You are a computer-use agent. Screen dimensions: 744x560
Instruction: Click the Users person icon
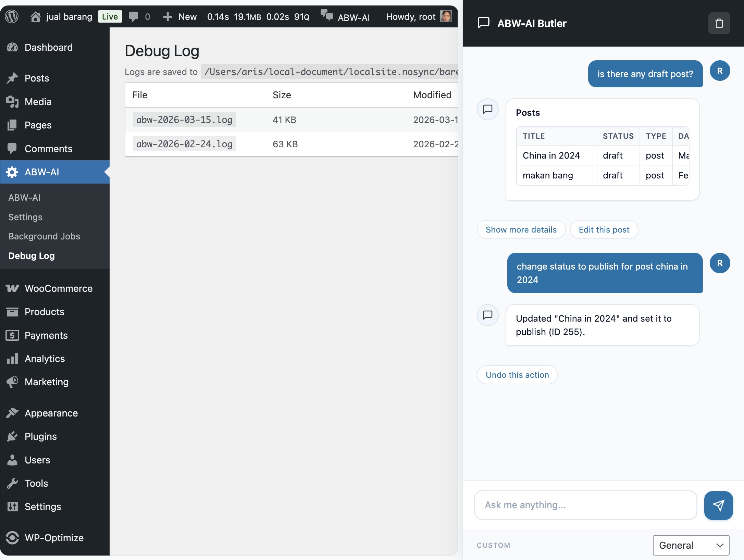[x=12, y=460]
